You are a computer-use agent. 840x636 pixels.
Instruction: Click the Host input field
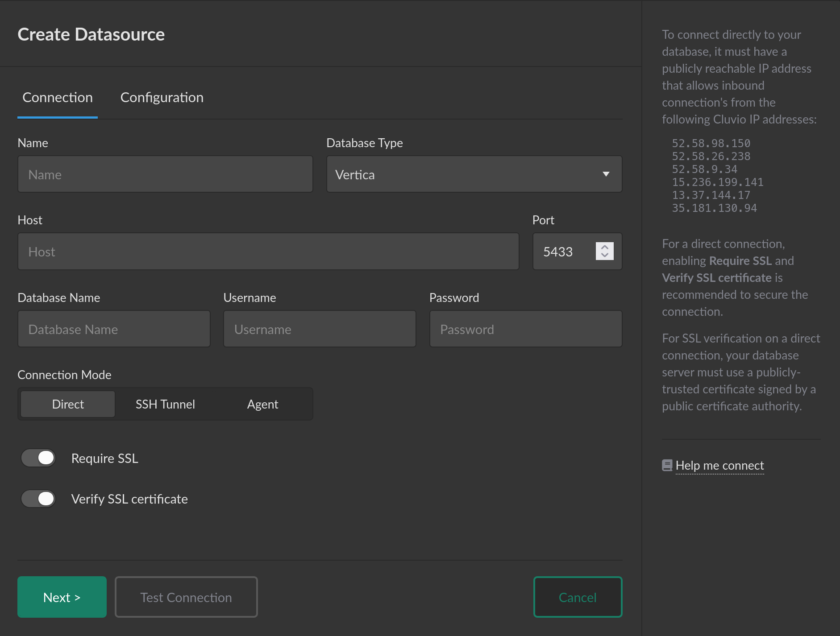tap(268, 252)
